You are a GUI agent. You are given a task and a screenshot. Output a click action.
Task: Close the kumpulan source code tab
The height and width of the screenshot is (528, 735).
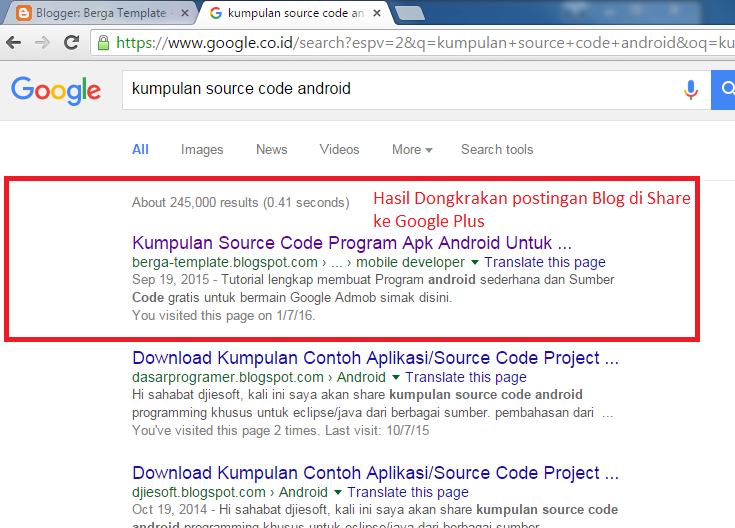(x=376, y=13)
